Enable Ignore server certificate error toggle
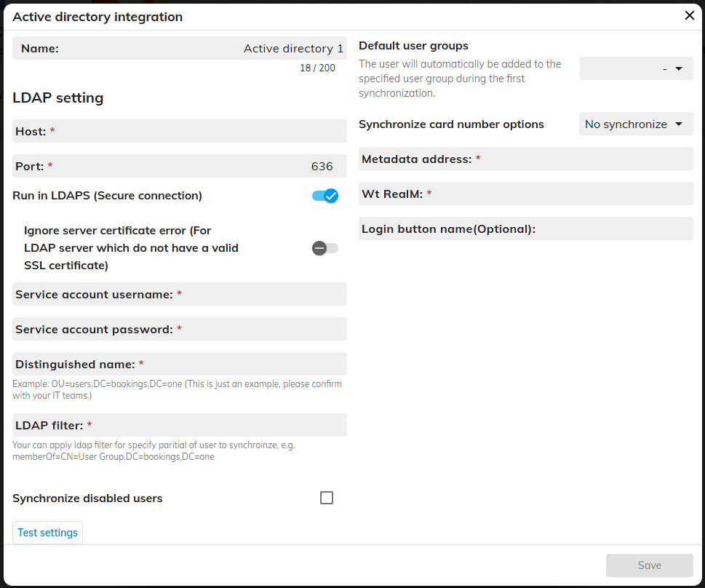The height and width of the screenshot is (588, 705). (325, 248)
